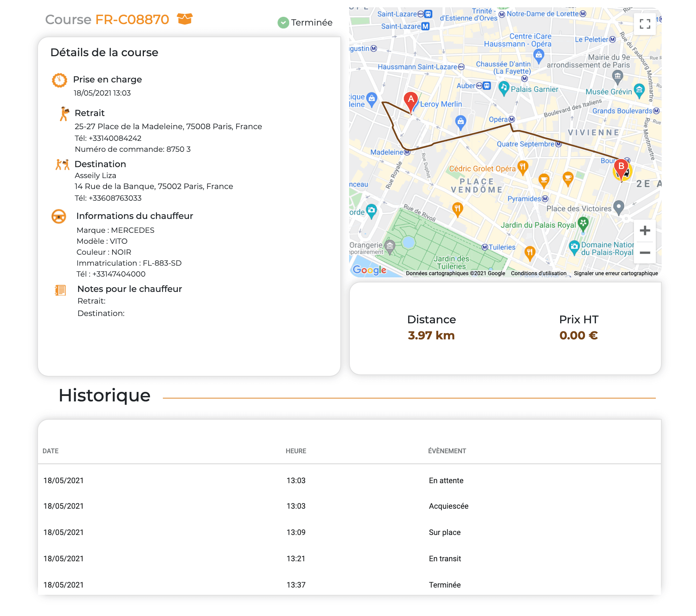Click the Pyramides metro station icon
Screen dimensions: 696x616
[x=545, y=199]
